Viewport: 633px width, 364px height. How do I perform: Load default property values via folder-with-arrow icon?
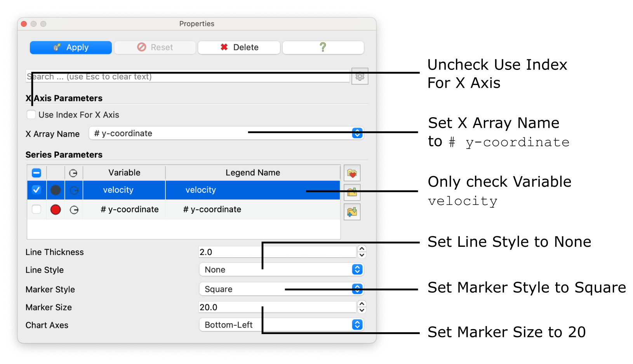pos(352,192)
